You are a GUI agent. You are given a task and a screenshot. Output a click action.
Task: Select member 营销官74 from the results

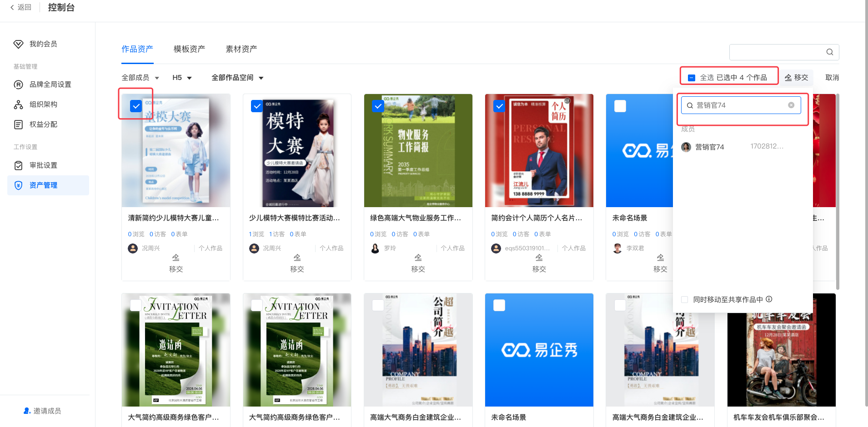coord(709,147)
